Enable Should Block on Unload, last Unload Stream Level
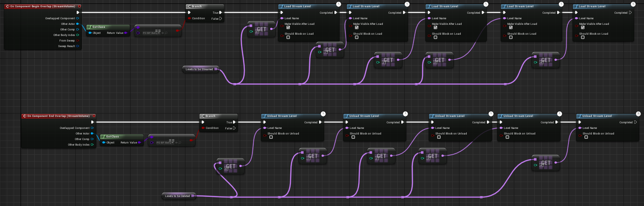Screen dimensions: 644x206 pos(586,137)
